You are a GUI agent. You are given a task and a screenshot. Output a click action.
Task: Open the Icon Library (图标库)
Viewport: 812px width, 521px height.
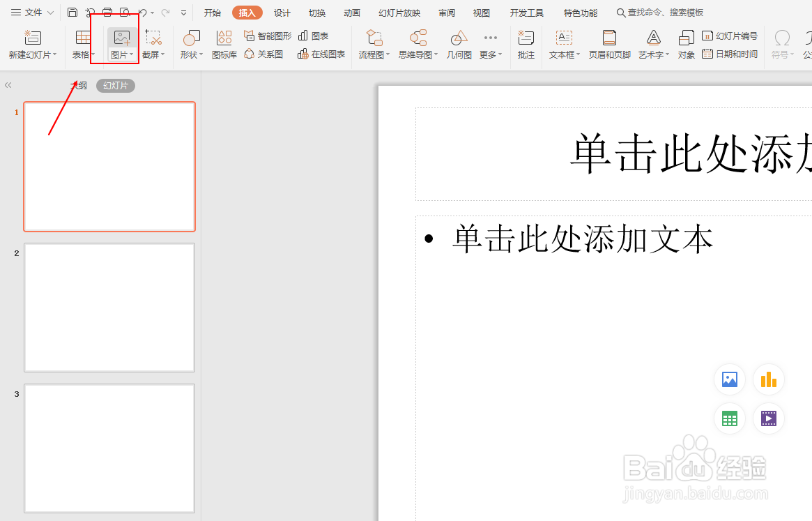point(224,44)
